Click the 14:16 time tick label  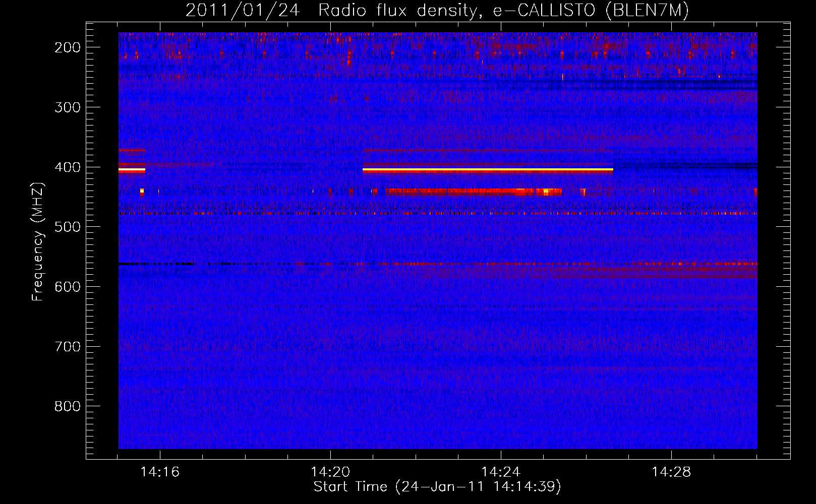[160, 472]
